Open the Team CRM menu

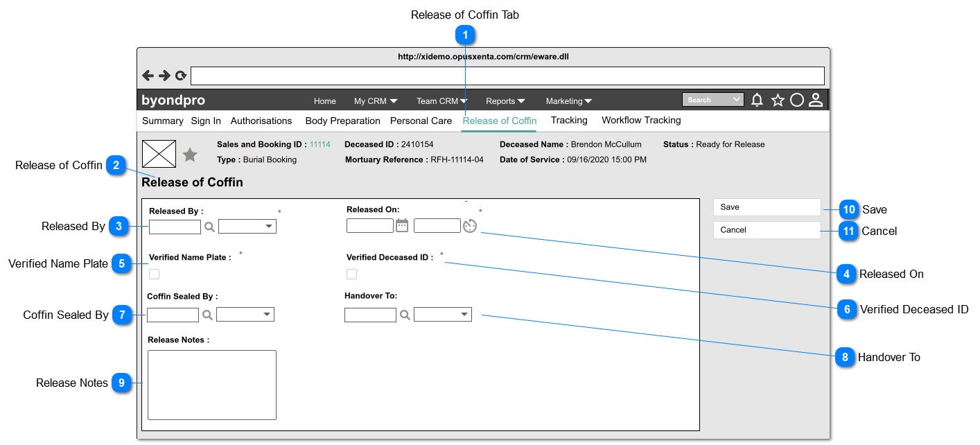(441, 101)
